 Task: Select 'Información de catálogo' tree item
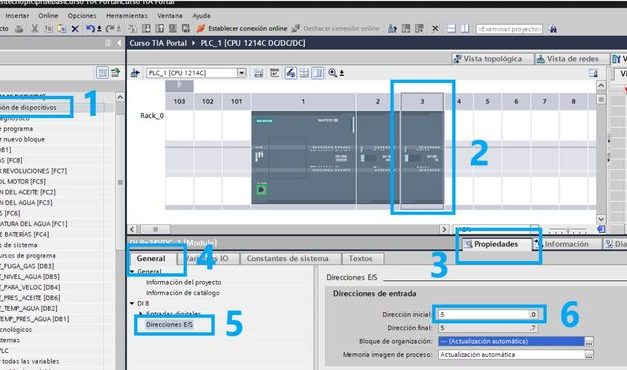pyautogui.click(x=183, y=293)
